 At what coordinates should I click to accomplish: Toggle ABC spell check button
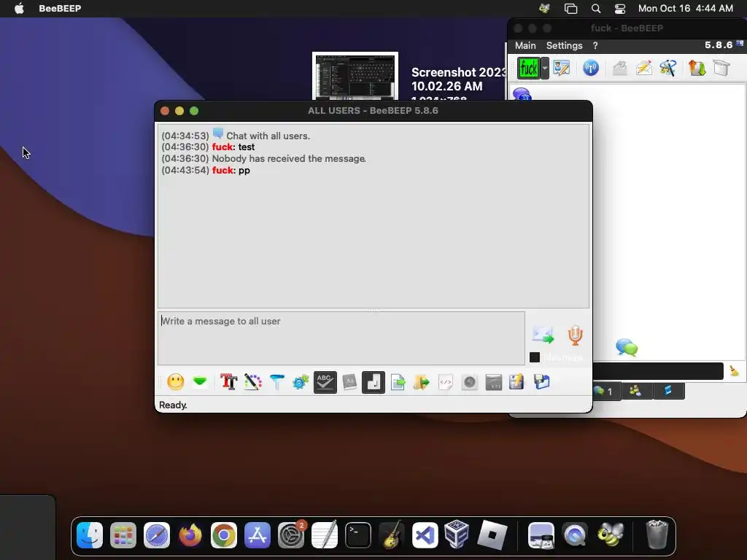point(325,382)
